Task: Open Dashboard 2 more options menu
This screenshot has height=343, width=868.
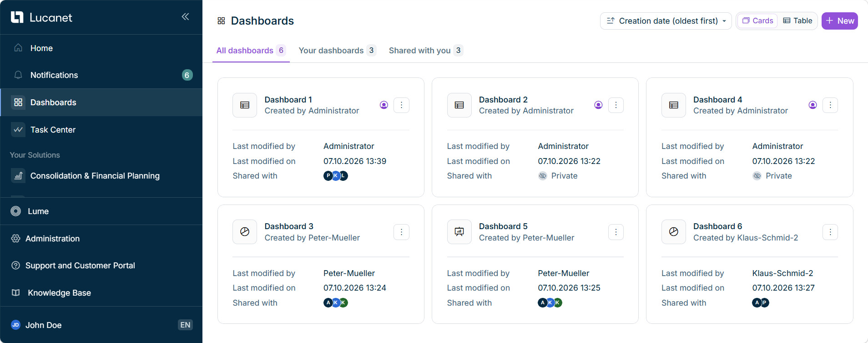Action: (616, 105)
